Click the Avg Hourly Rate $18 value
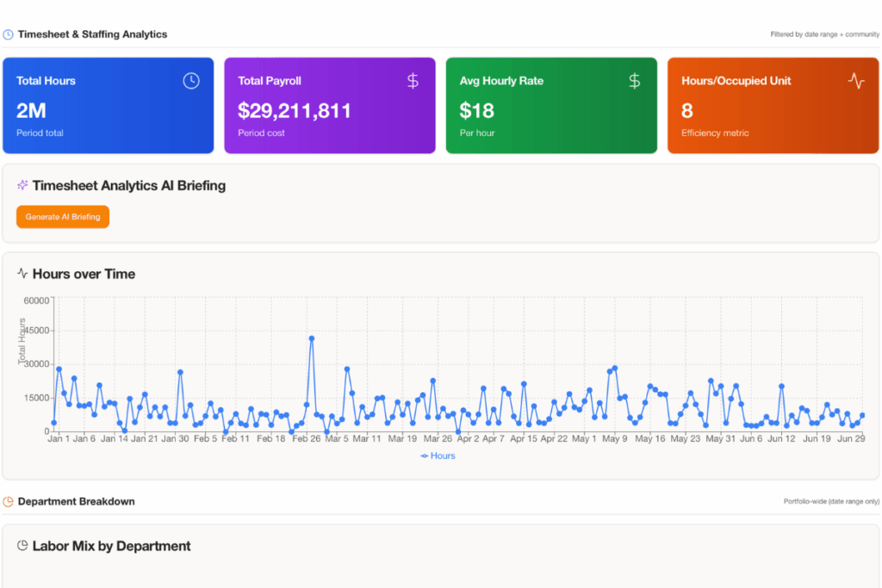Viewport: 882px width, 588px height. tap(477, 110)
